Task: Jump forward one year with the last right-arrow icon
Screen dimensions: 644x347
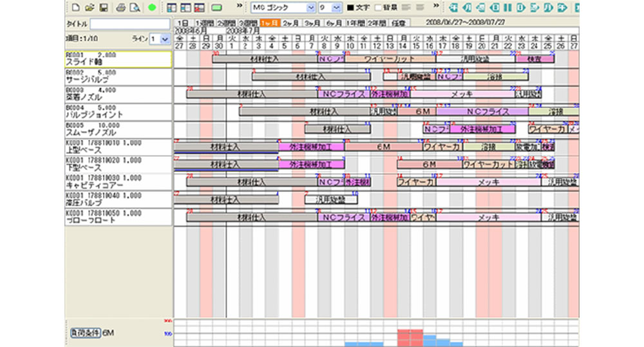Action: coord(562,7)
